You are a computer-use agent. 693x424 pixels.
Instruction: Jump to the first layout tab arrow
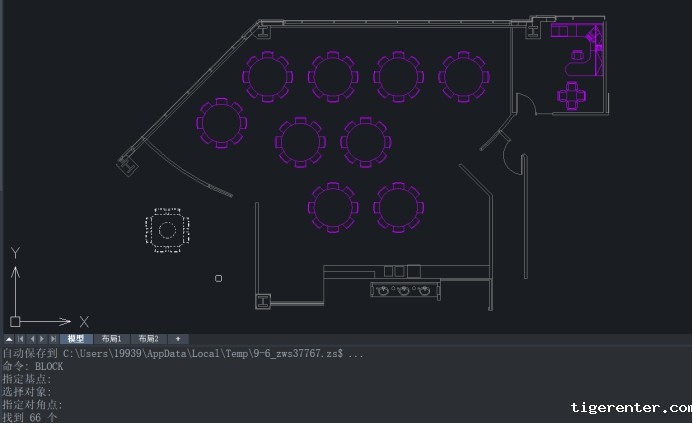[20, 339]
